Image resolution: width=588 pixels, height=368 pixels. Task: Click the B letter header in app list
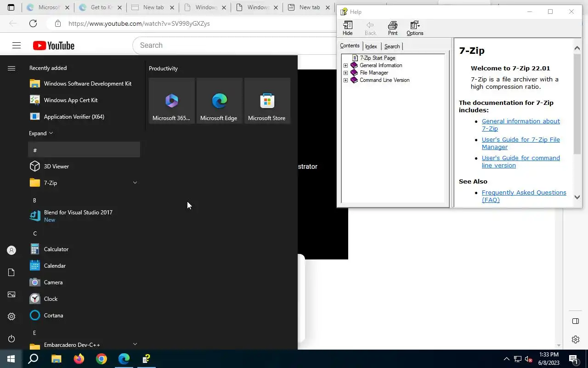(84, 201)
